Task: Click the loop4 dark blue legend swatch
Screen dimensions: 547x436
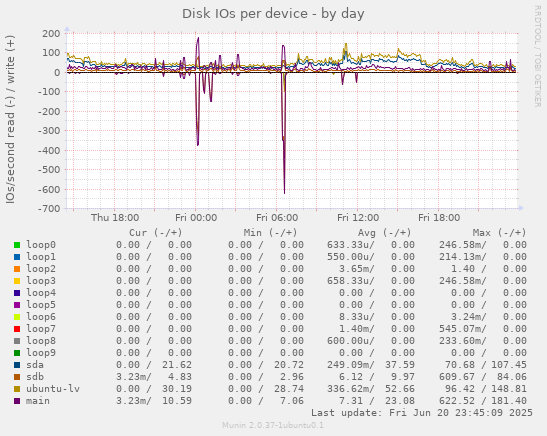Action: click(17, 293)
